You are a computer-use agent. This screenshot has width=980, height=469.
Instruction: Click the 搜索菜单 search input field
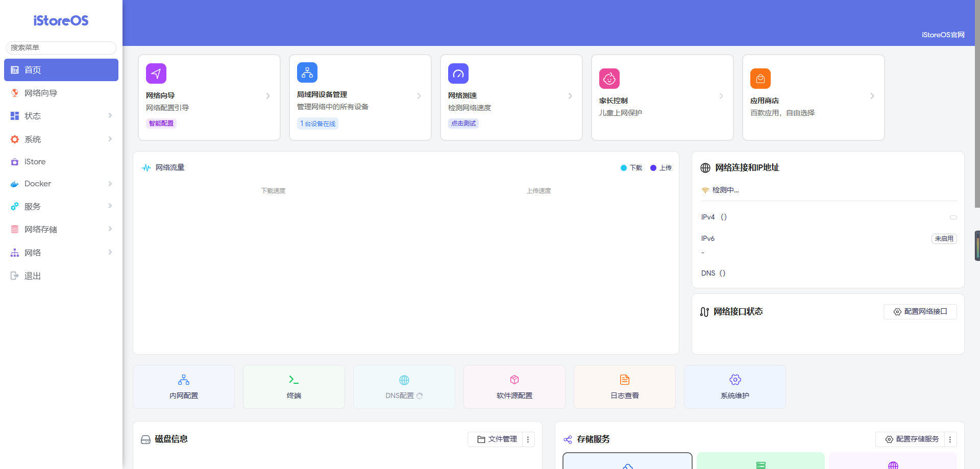tap(61, 47)
